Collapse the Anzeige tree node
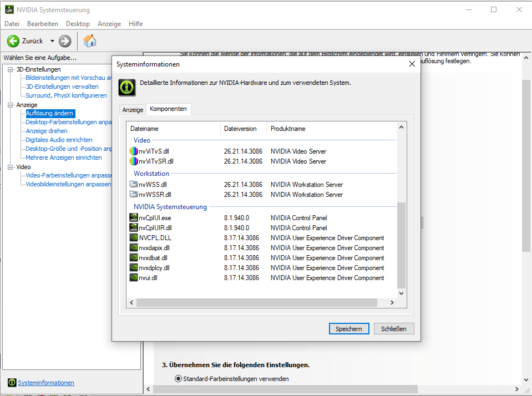This screenshot has width=532, height=396. click(10, 105)
